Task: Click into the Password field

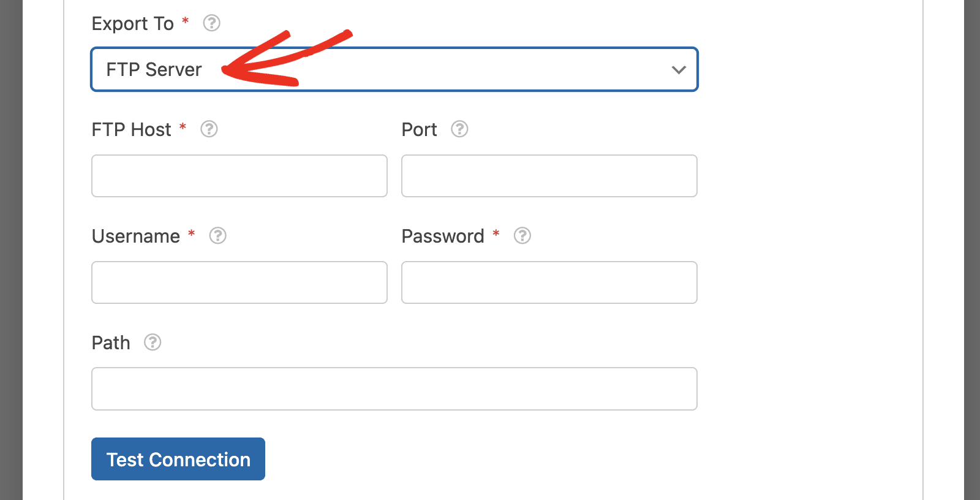Action: click(x=549, y=282)
